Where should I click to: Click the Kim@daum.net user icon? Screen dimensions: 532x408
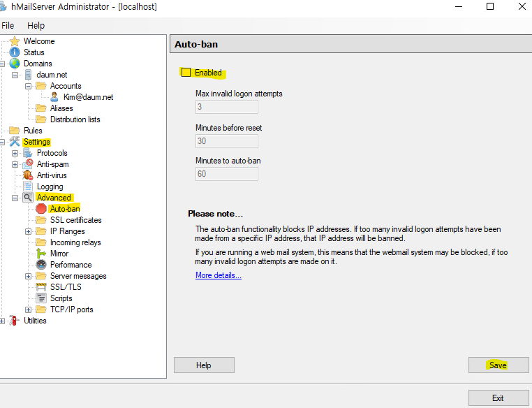[54, 97]
